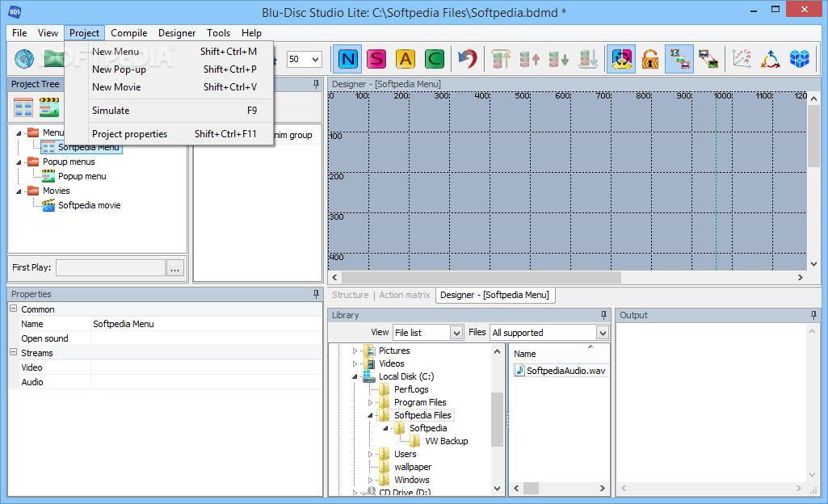828x504 pixels.
Task: Collapse the Streams properties section
Action: click(14, 352)
